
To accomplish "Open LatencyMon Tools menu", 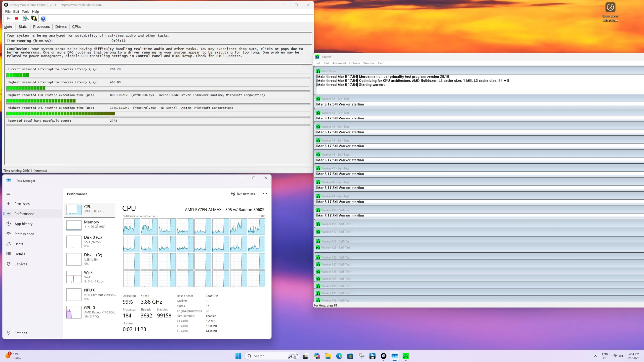I will pos(25,12).
